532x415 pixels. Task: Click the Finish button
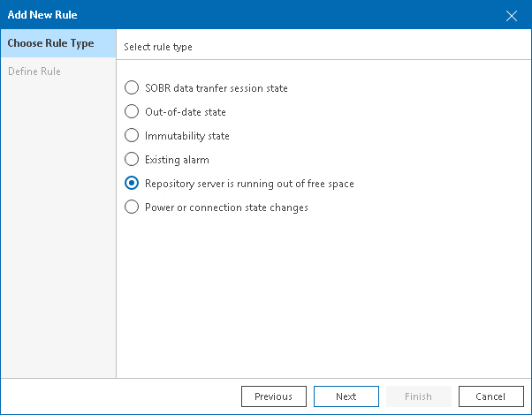pyautogui.click(x=418, y=396)
